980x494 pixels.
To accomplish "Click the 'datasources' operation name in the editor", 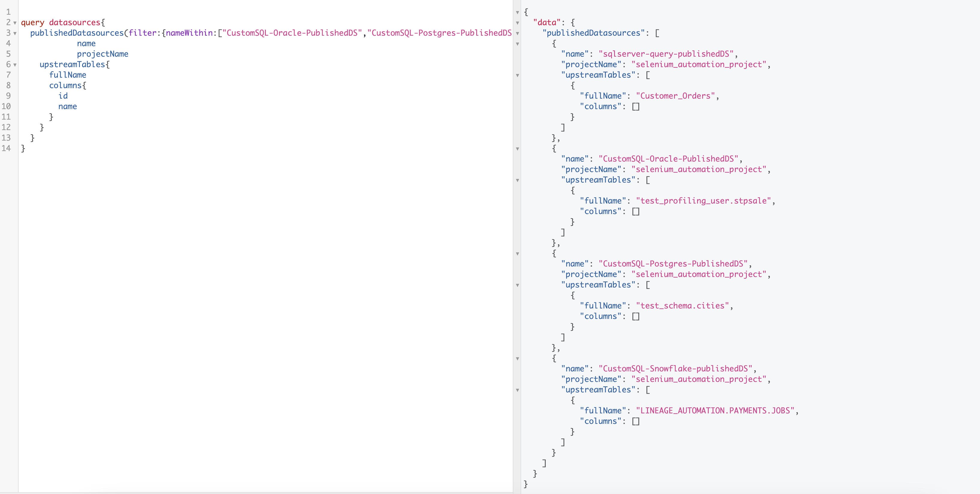I will [75, 22].
